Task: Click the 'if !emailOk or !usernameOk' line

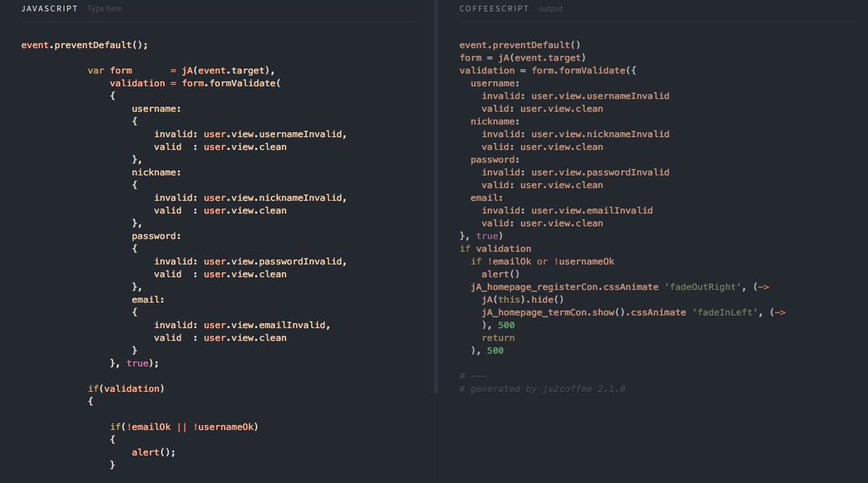Action: (x=543, y=262)
